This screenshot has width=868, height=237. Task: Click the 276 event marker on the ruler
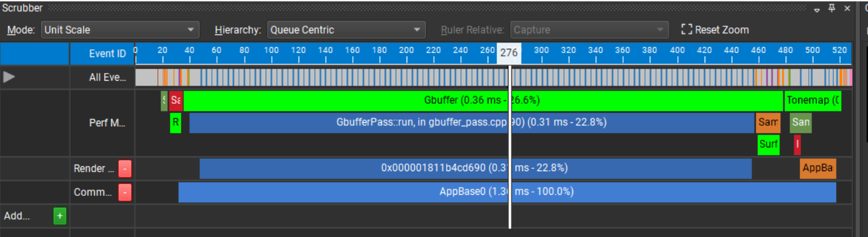tap(509, 53)
